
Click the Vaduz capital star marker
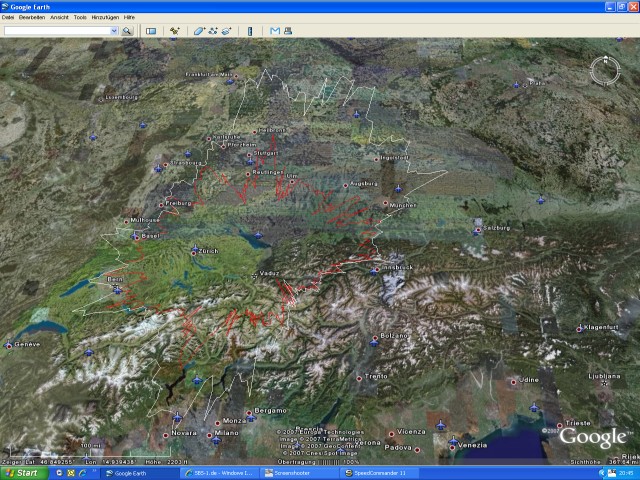click(255, 276)
